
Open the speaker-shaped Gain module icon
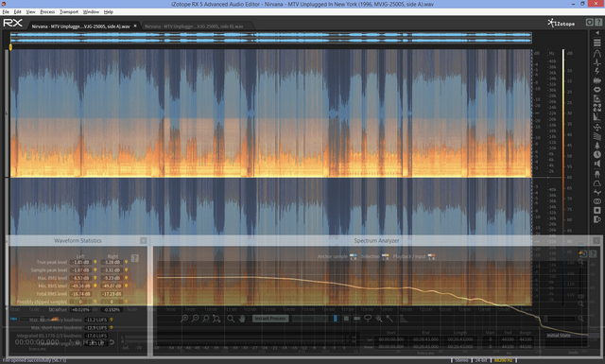pyautogui.click(x=597, y=164)
